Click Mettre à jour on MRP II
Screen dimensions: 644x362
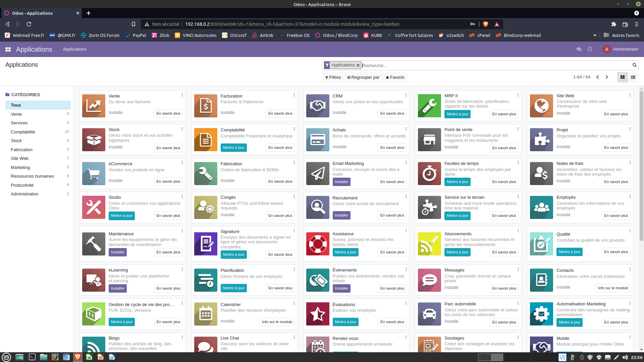click(x=457, y=114)
